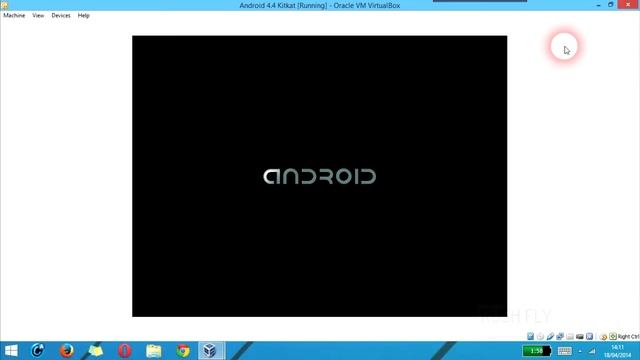
Task: Close the Android 4.4 Kitkat VM window
Action: 628,4
